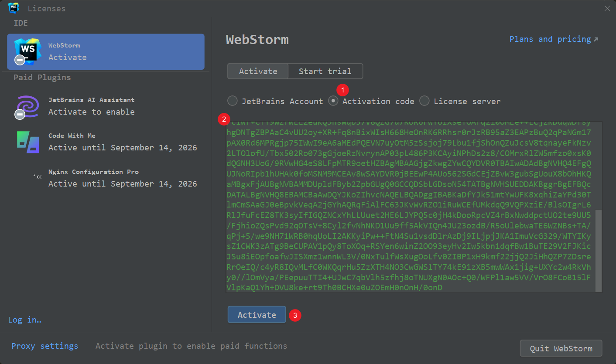Click the Nginx Configuration Pro icon
616x364 pixels.
click(x=37, y=177)
